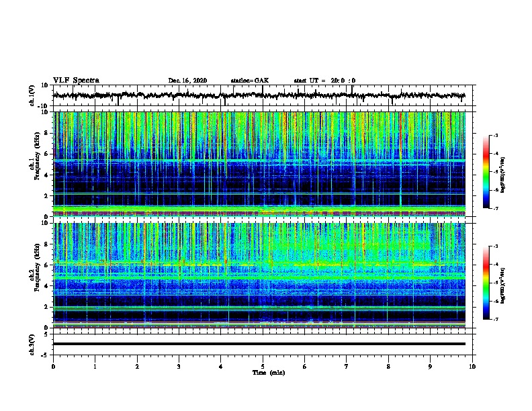Click the '6' kHz tick of ch.2 spectrogram
The height and width of the screenshot is (411, 532).
point(46,265)
